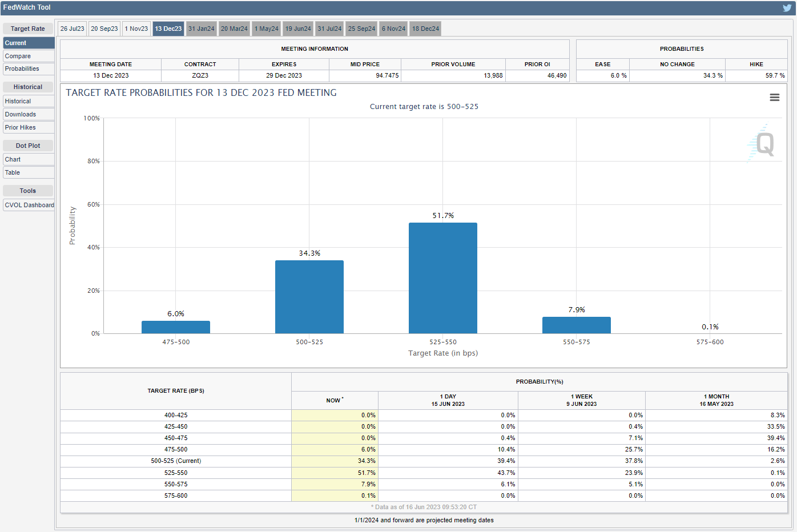The image size is (797, 532).
Task: Open the Downloads sidebar item
Action: point(29,114)
